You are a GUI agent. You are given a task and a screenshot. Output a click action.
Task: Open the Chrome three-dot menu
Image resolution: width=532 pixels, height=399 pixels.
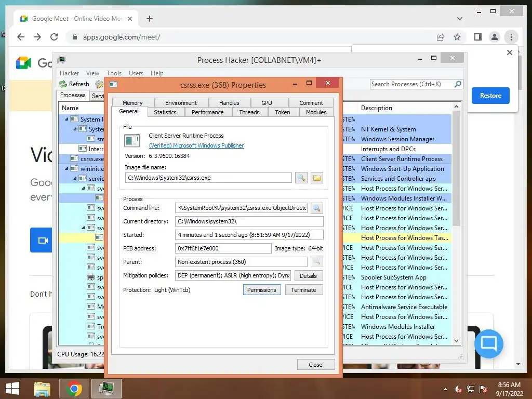click(x=511, y=37)
